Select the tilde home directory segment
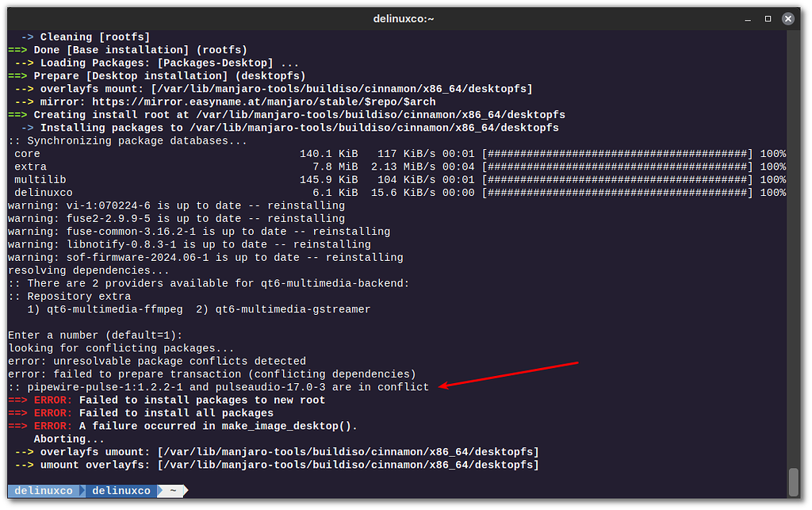Image resolution: width=812 pixels, height=510 pixels. (x=171, y=490)
